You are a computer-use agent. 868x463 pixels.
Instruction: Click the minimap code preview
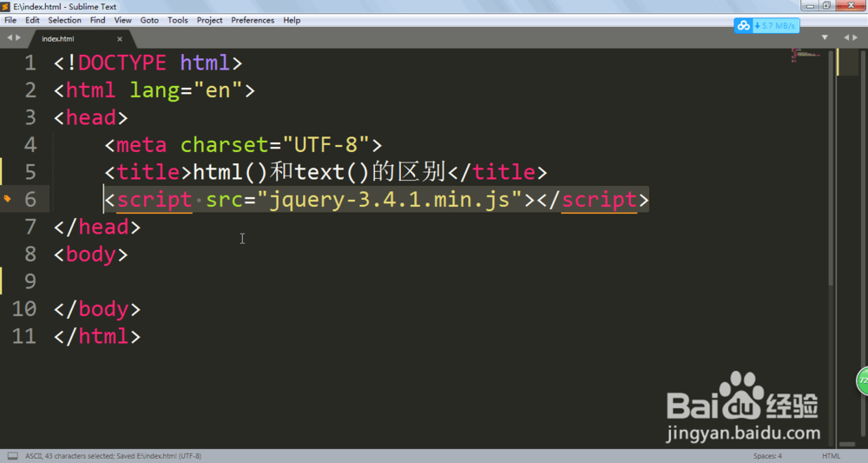click(x=806, y=55)
